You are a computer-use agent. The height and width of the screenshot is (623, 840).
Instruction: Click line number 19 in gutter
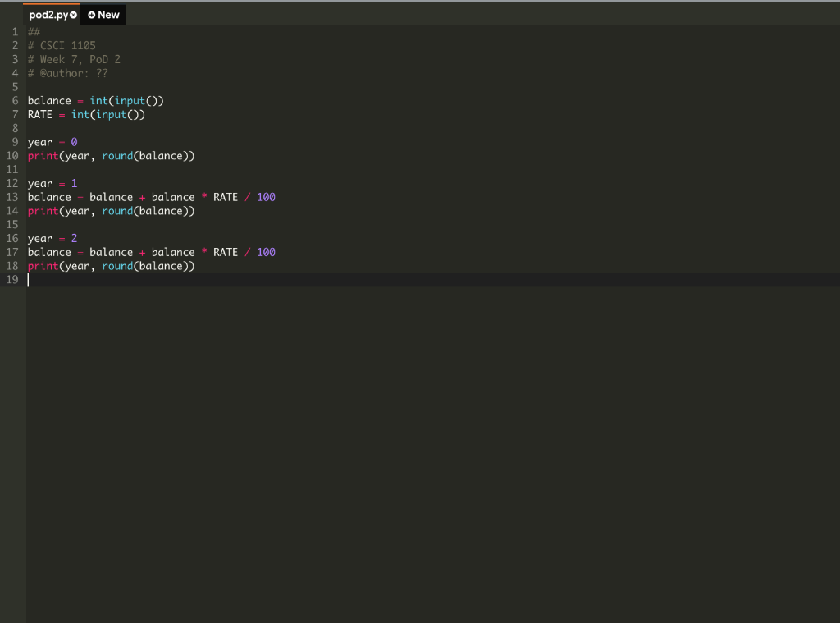coord(12,279)
